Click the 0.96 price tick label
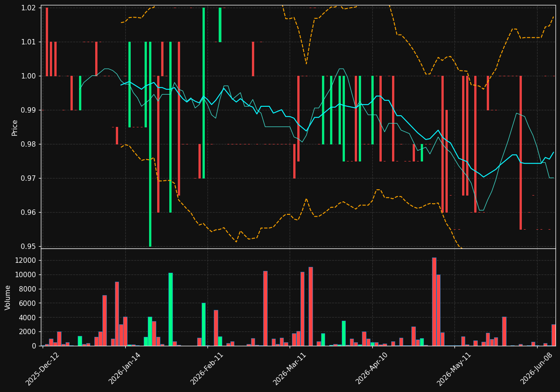 pos(29,212)
